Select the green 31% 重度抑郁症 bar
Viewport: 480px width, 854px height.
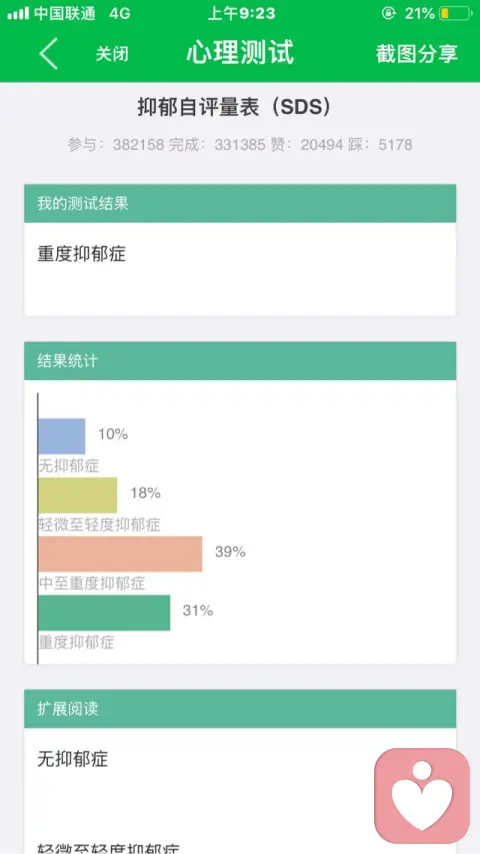[x=104, y=613]
